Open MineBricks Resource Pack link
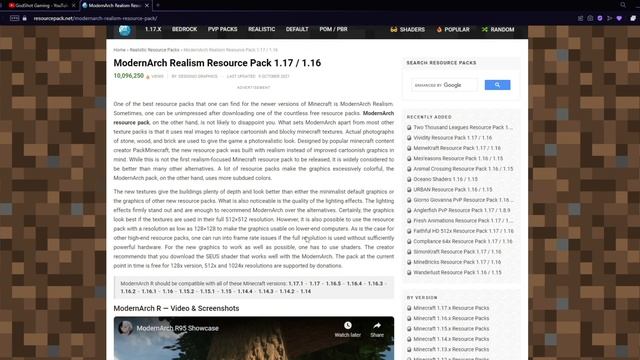This screenshot has height=360, width=640. coord(457,262)
